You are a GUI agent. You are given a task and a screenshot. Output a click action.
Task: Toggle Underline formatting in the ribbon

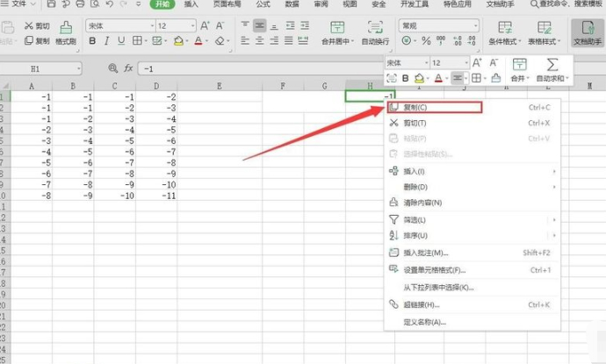coord(121,40)
